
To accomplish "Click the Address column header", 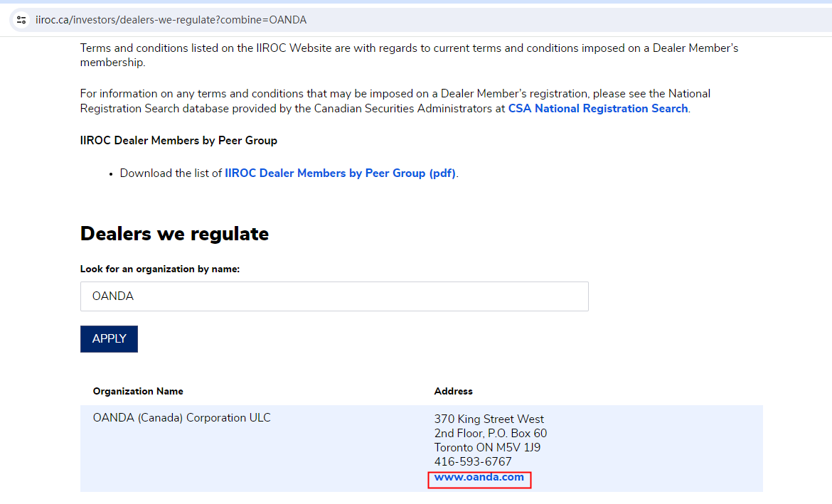I will [x=453, y=391].
